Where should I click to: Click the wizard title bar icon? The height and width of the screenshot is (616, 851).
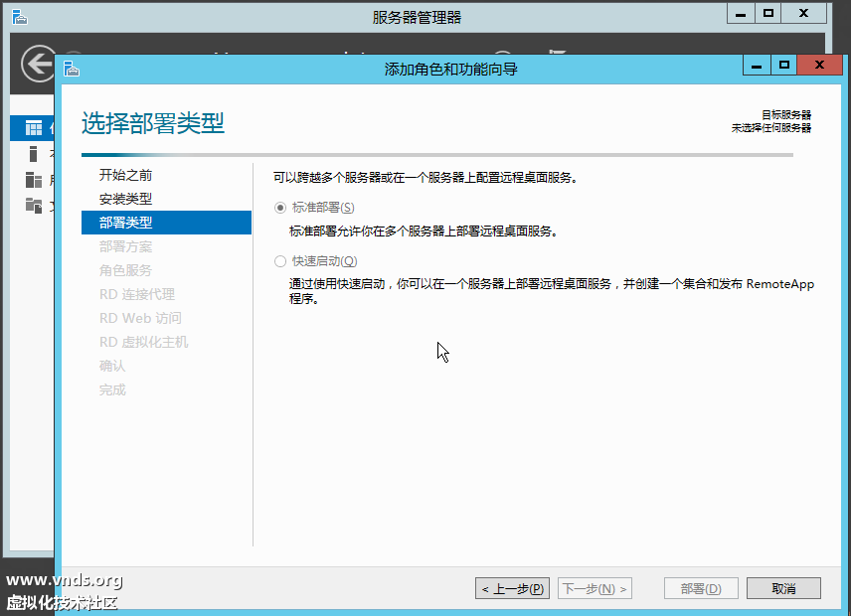point(72,70)
